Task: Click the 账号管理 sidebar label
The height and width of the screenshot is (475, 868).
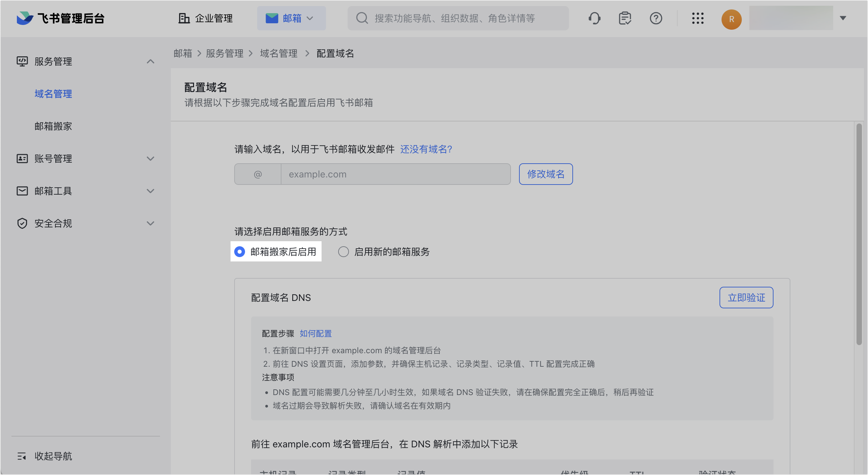Action: tap(53, 159)
